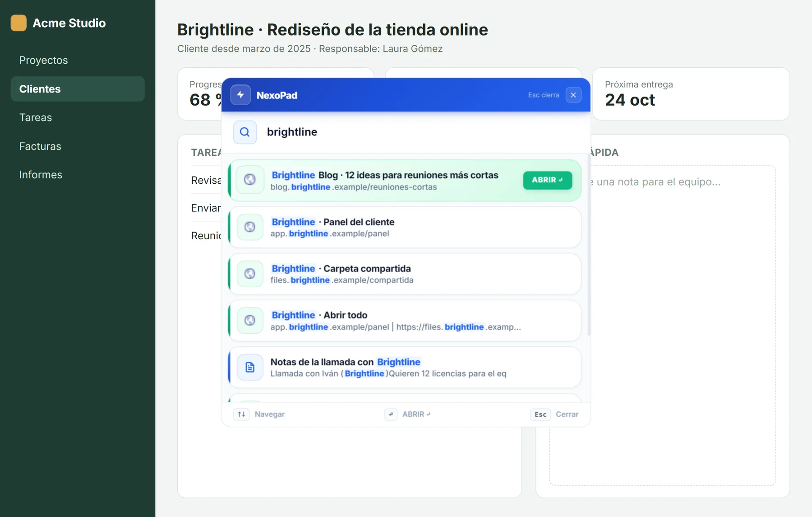Click the files.brightline.example/compartida URL text
812x517 pixels.
(342, 280)
